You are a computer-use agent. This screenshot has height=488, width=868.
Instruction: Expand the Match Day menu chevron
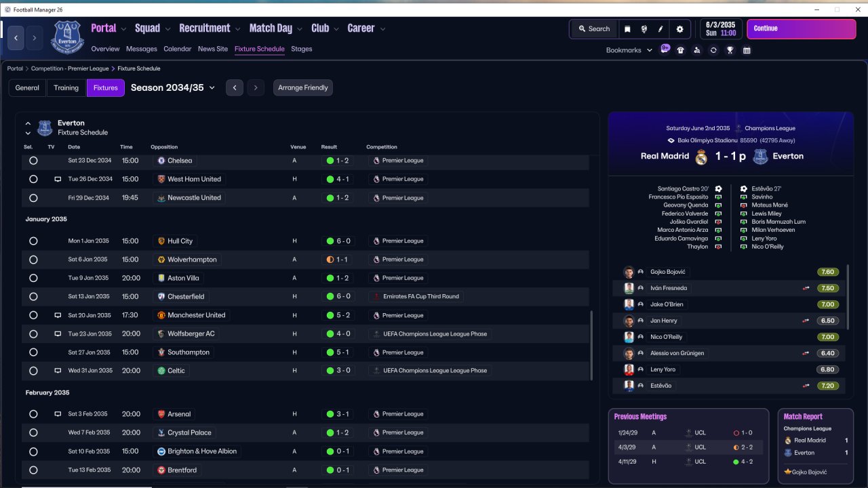300,29
